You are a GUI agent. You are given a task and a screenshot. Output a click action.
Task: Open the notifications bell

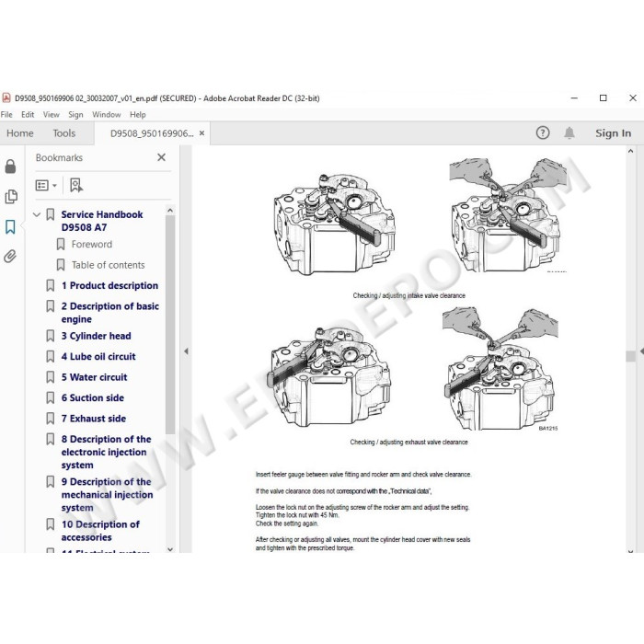coord(569,132)
